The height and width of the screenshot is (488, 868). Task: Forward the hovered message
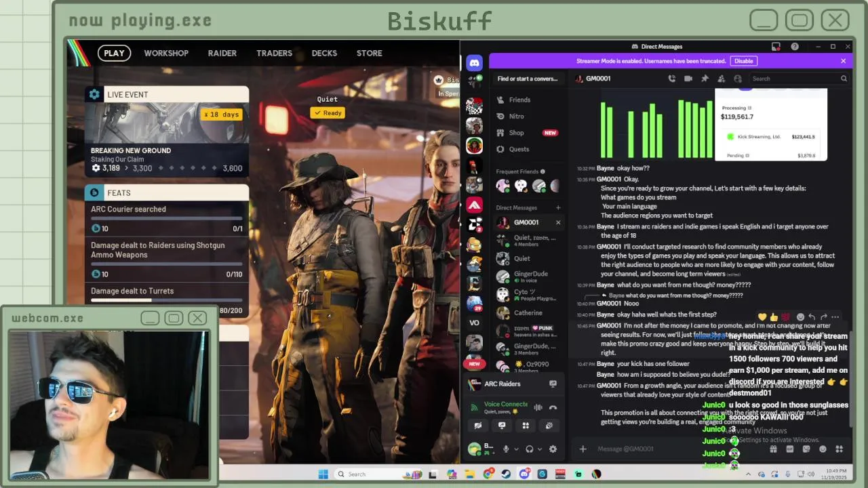[823, 317]
